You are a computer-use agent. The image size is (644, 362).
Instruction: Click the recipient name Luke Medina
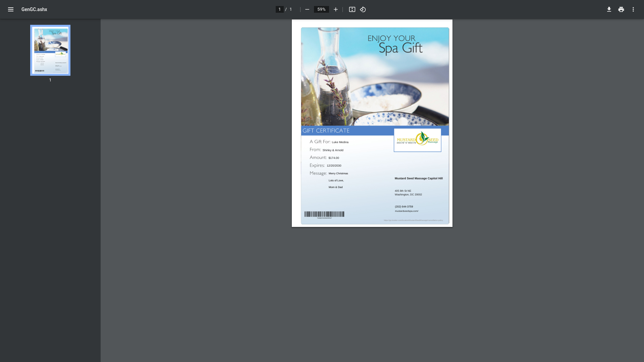click(340, 142)
